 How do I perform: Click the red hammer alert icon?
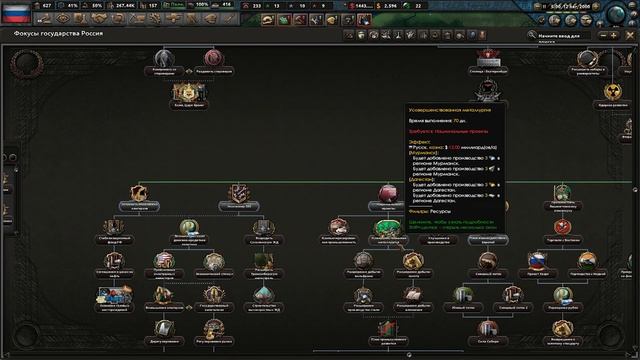coord(300,20)
